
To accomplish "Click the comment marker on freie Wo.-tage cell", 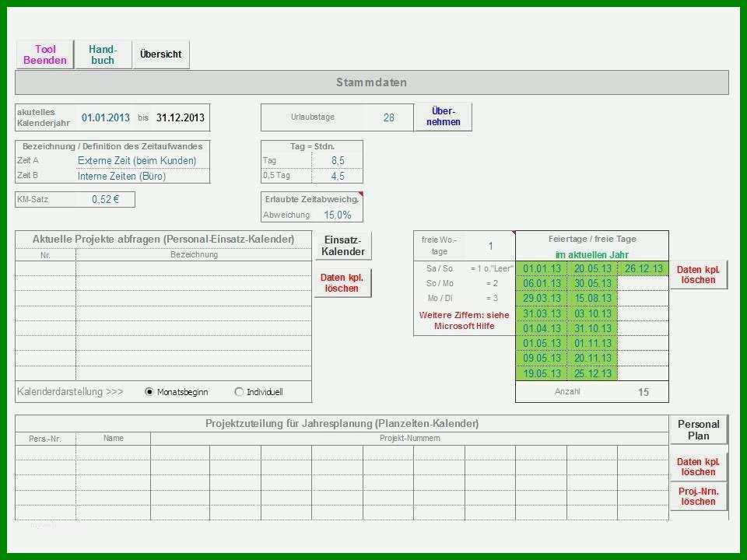I will (513, 233).
